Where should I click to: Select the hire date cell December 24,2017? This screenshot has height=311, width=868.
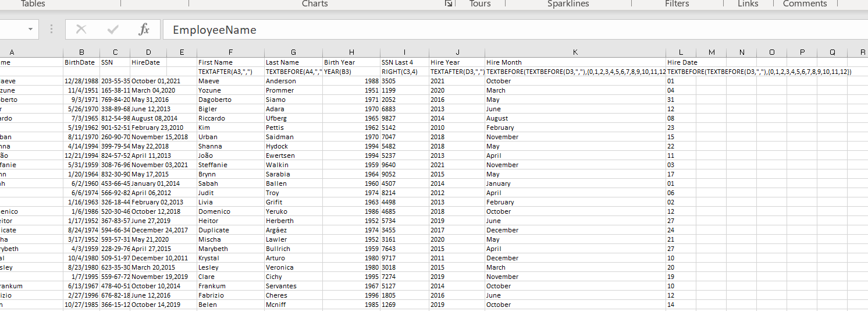pyautogui.click(x=159, y=230)
